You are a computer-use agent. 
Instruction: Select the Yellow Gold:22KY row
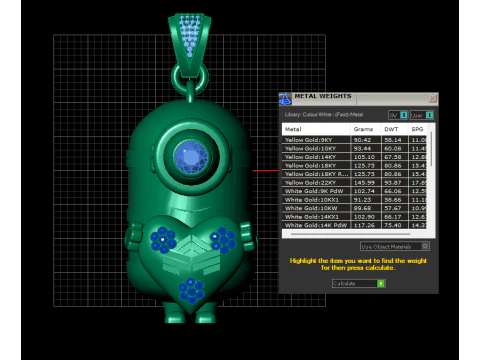(354, 183)
